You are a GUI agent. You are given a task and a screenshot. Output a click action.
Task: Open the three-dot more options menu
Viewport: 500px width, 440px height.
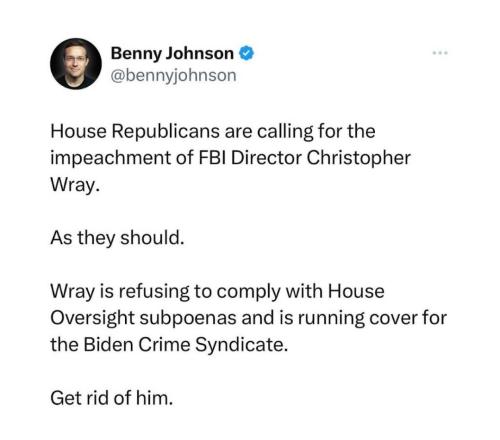click(440, 53)
